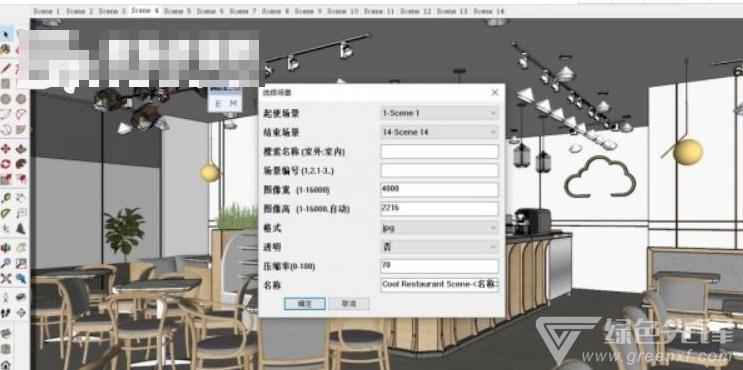Switch to the Scene 7 tab
The height and width of the screenshot is (370, 743).
click(x=243, y=11)
